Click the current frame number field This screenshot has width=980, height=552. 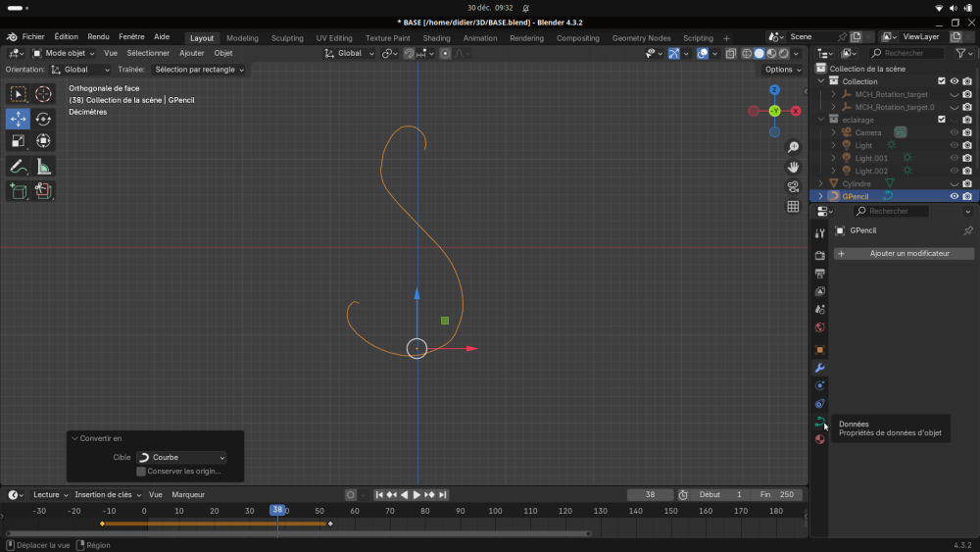click(650, 495)
